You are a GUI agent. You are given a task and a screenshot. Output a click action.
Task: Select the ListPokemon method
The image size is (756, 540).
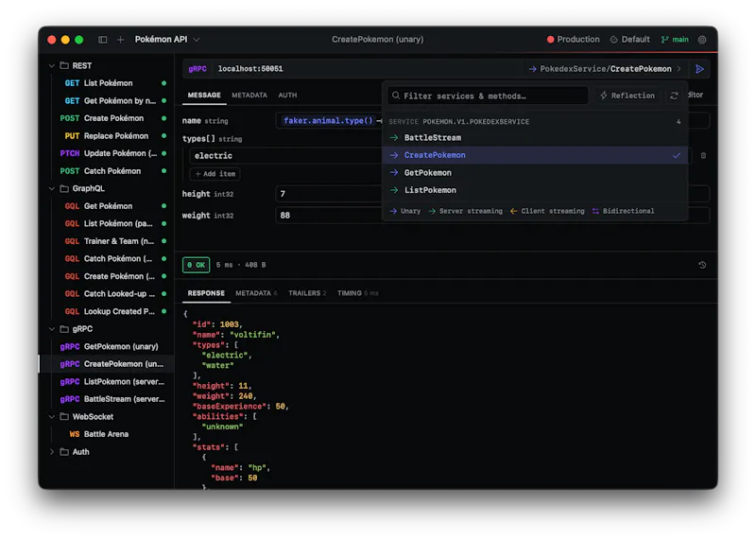pyautogui.click(x=535, y=190)
